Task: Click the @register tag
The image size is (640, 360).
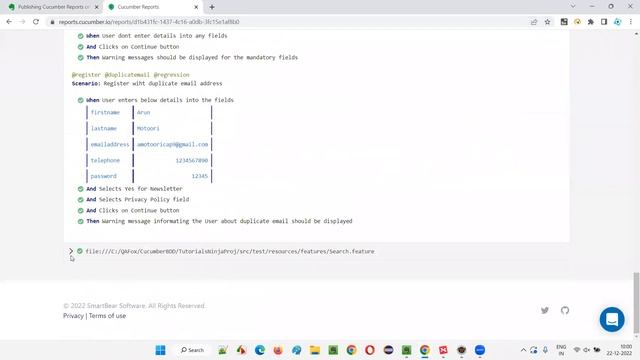Action: point(86,75)
